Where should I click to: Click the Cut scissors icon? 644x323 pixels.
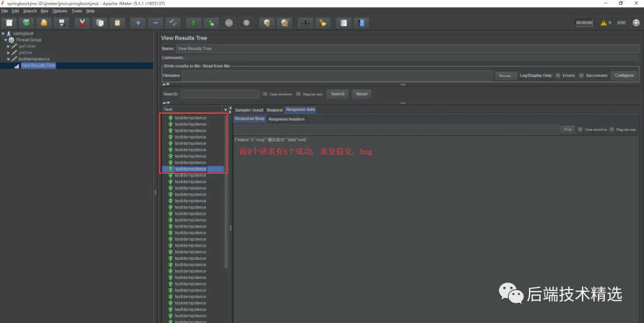[82, 23]
